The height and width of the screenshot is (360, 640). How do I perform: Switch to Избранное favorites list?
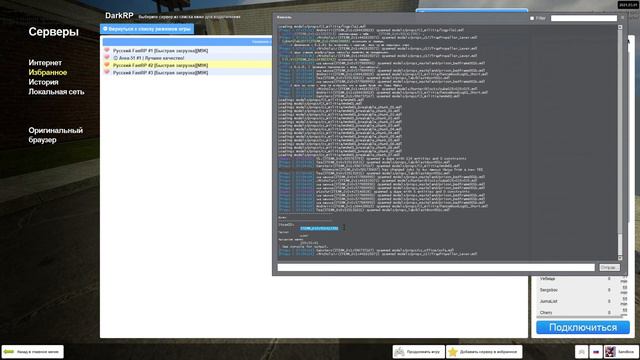pos(48,72)
